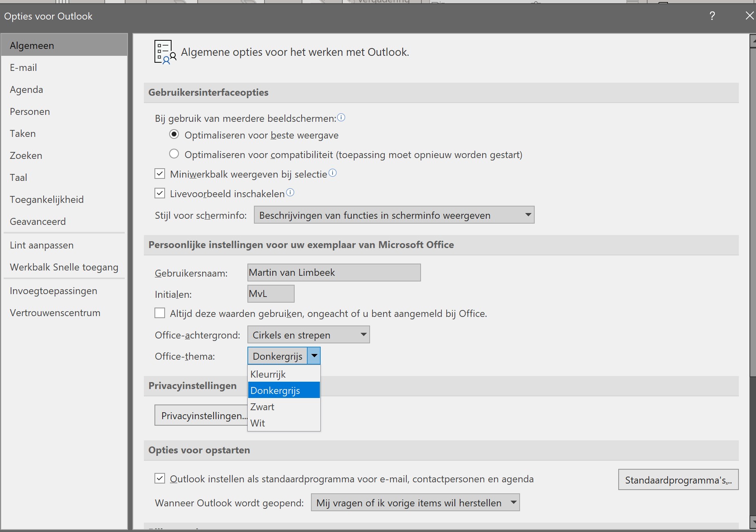Close the Opties voor Outlook dialog
This screenshot has height=532, width=756.
coord(749,15)
